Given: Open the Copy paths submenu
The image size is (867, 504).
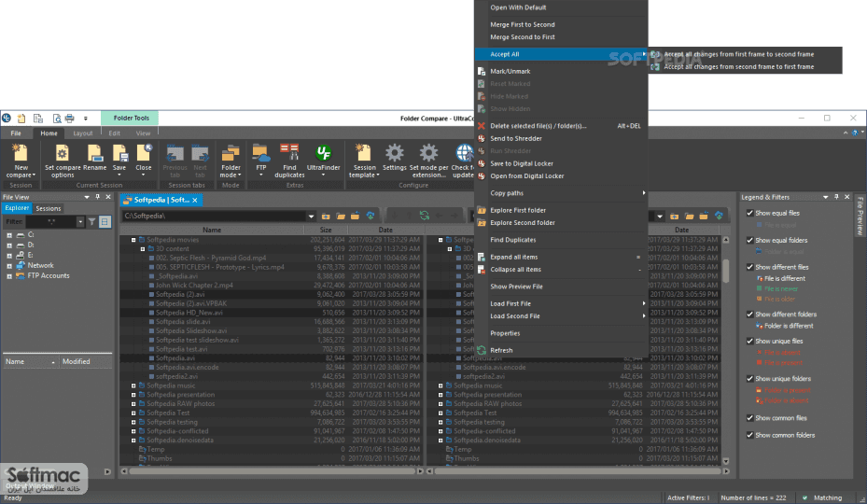Looking at the screenshot, I should [x=561, y=193].
